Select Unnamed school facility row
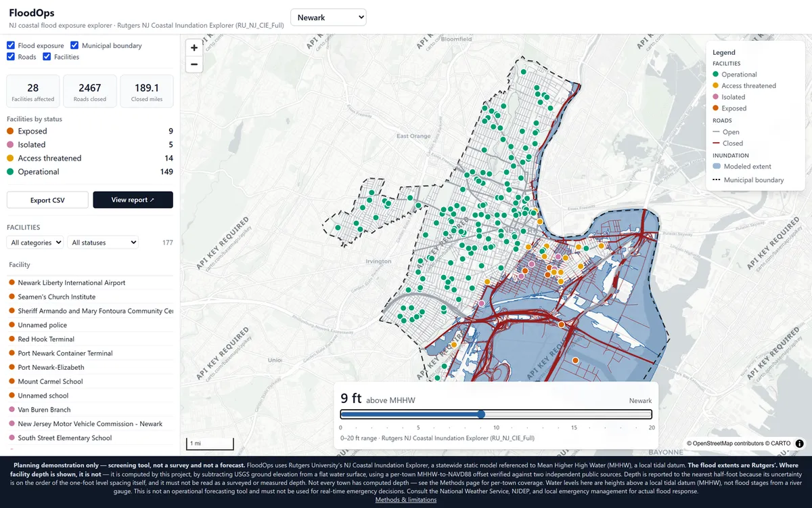 pyautogui.click(x=90, y=396)
